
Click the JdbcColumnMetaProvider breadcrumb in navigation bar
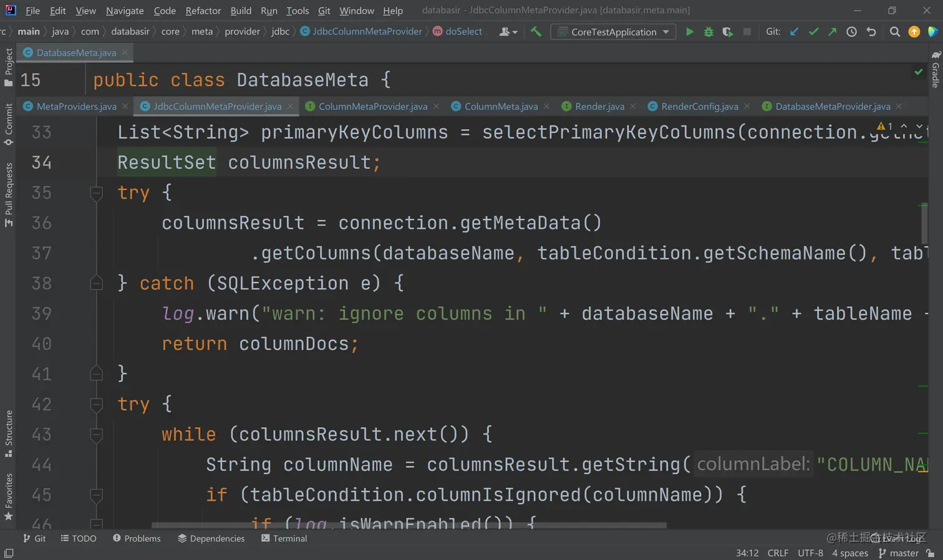(x=361, y=31)
